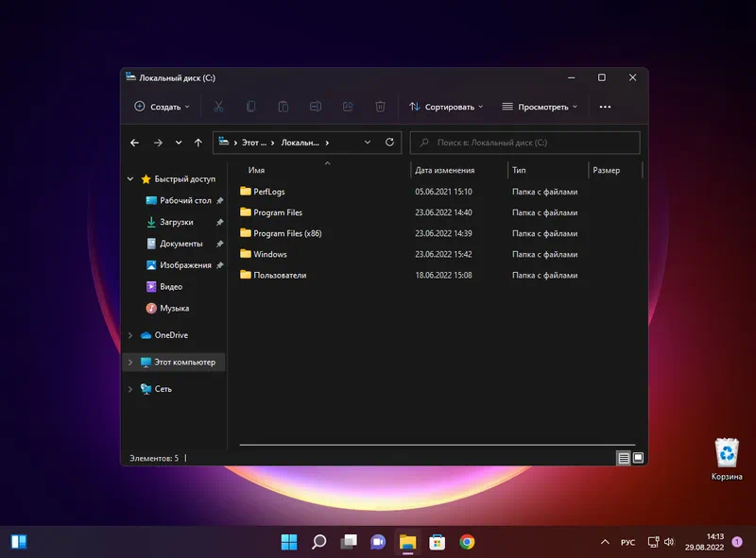
Task: Switch to details list view mode
Action: [624, 458]
